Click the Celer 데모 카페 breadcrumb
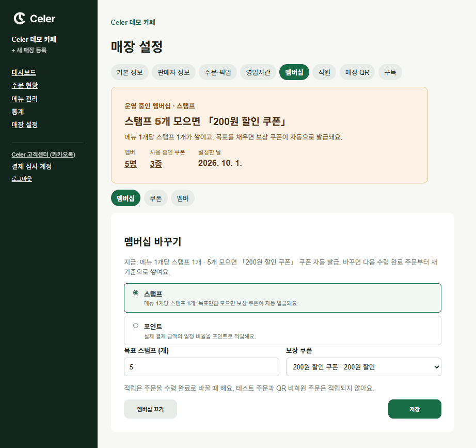Screen dimensions: 476x448 pos(133,23)
